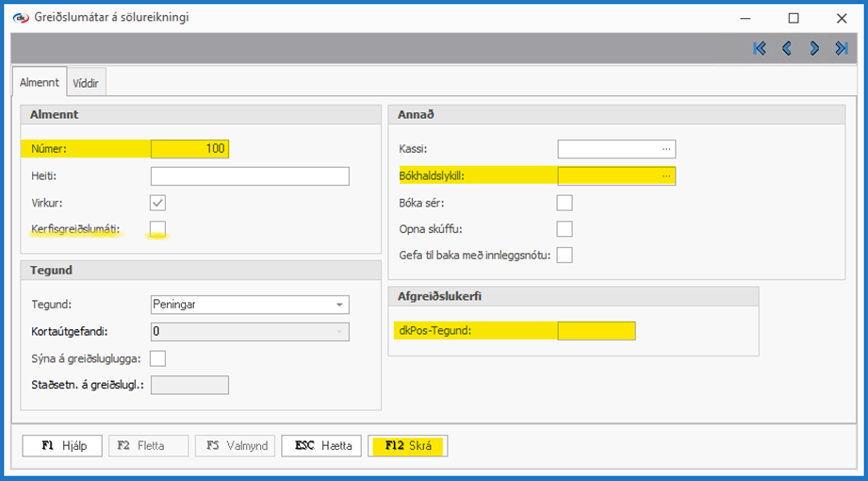Check the Bóka sér option

pyautogui.click(x=565, y=202)
